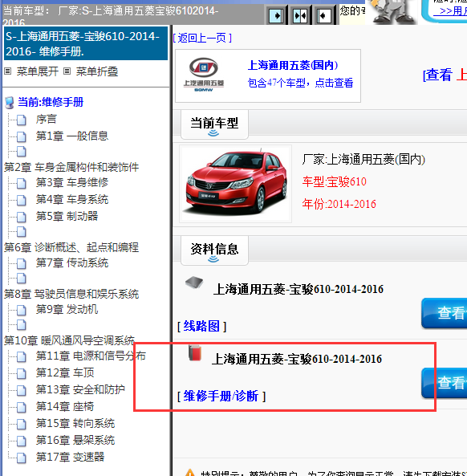Image resolution: width=467 pixels, height=476 pixels.
Task: Click page icon of 第7章 传动系统
Action: (21, 263)
